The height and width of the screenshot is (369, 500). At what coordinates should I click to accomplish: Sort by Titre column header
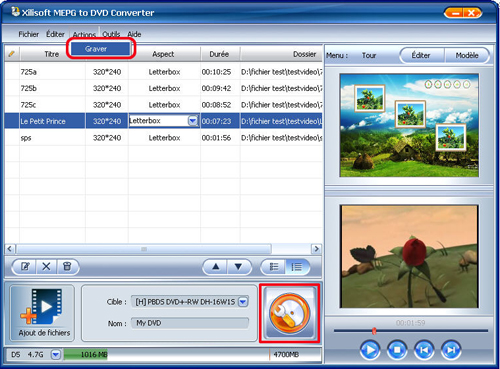point(52,54)
